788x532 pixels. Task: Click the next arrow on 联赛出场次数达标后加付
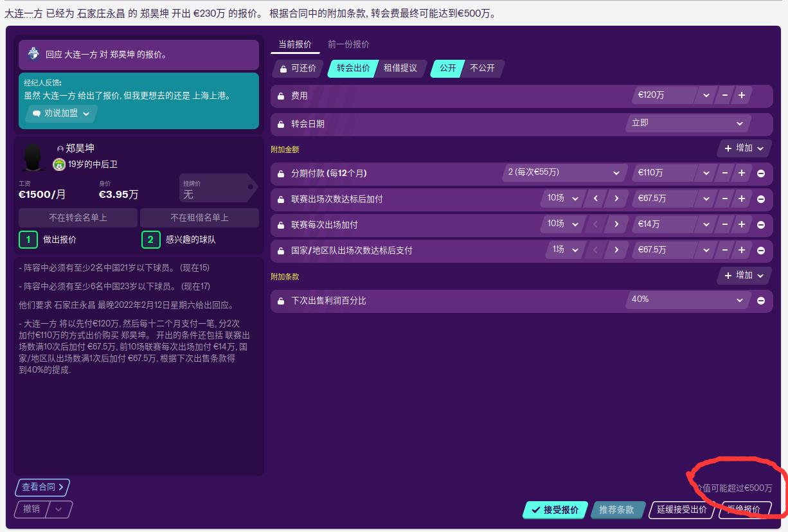(617, 198)
